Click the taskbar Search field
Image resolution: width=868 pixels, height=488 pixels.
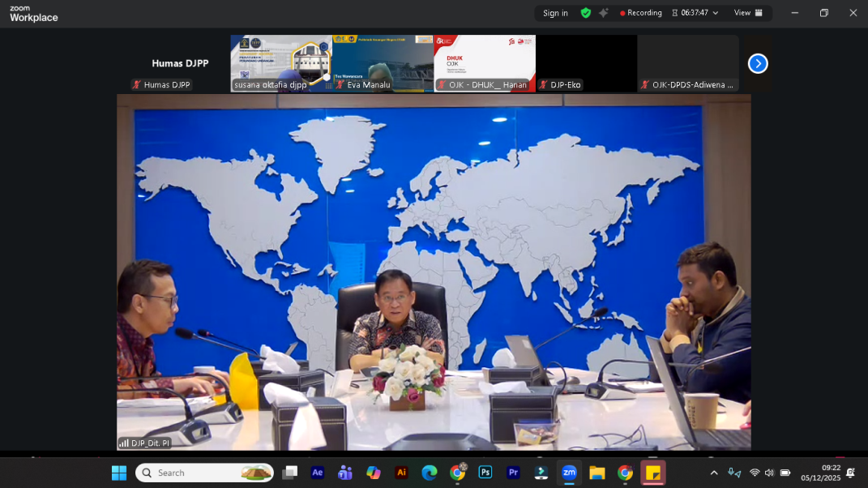[x=203, y=472]
